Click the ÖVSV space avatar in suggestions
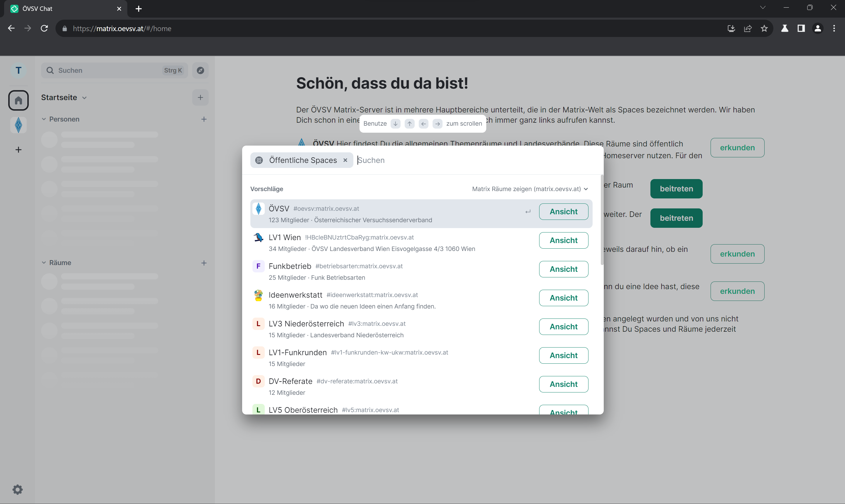The image size is (845, 504). pyautogui.click(x=258, y=208)
